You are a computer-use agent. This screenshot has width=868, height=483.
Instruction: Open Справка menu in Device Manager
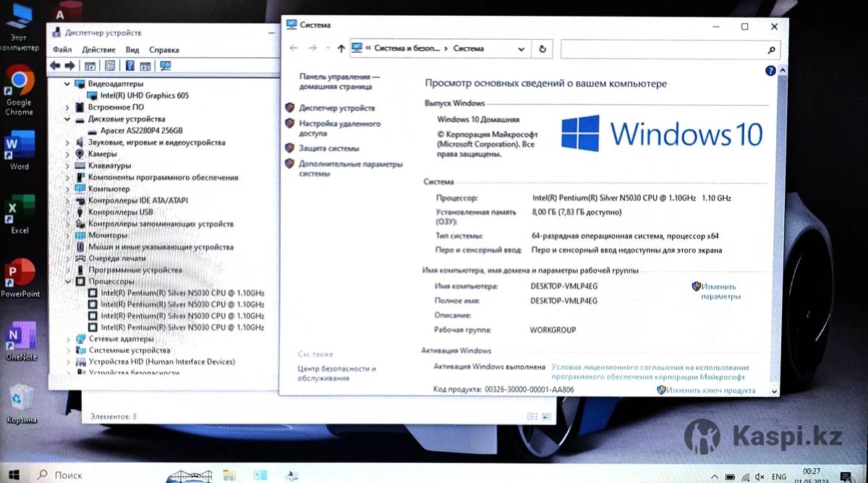[x=164, y=50]
